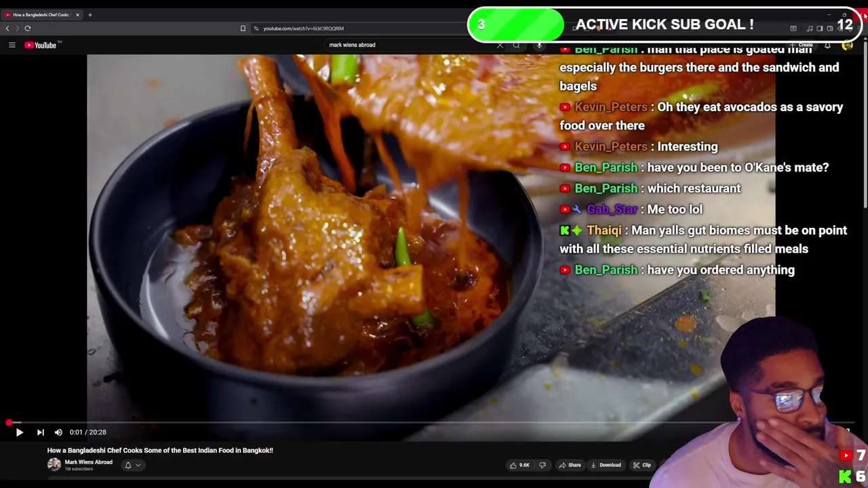Select the youtube.com URL address field
This screenshot has width=868, height=488.
[x=303, y=28]
